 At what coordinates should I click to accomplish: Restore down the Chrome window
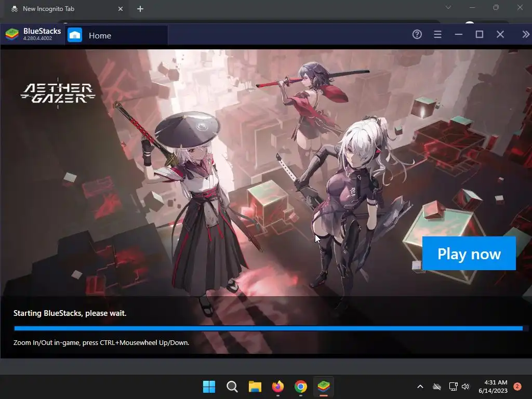pyautogui.click(x=496, y=7)
